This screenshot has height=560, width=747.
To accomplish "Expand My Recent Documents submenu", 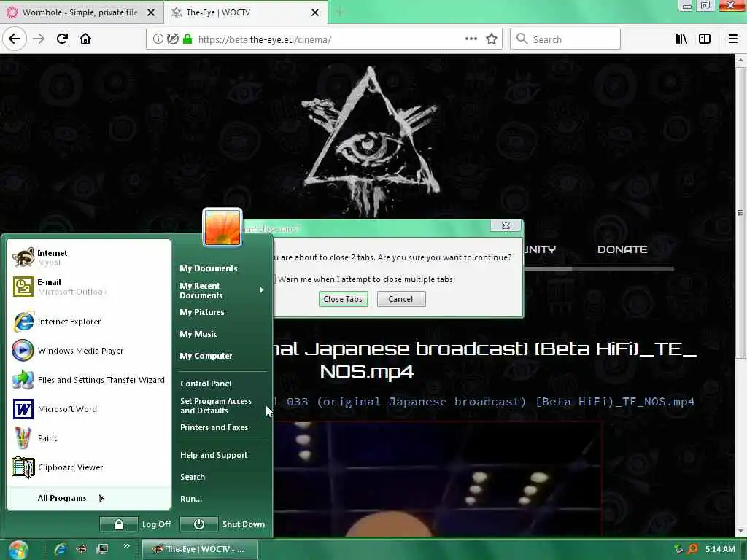I will click(x=222, y=290).
